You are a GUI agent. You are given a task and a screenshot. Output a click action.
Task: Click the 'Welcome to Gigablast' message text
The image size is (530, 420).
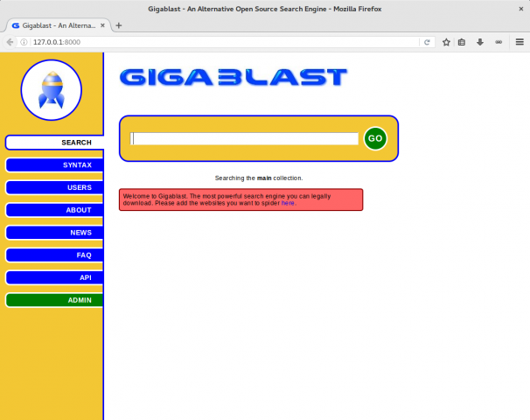(227, 199)
